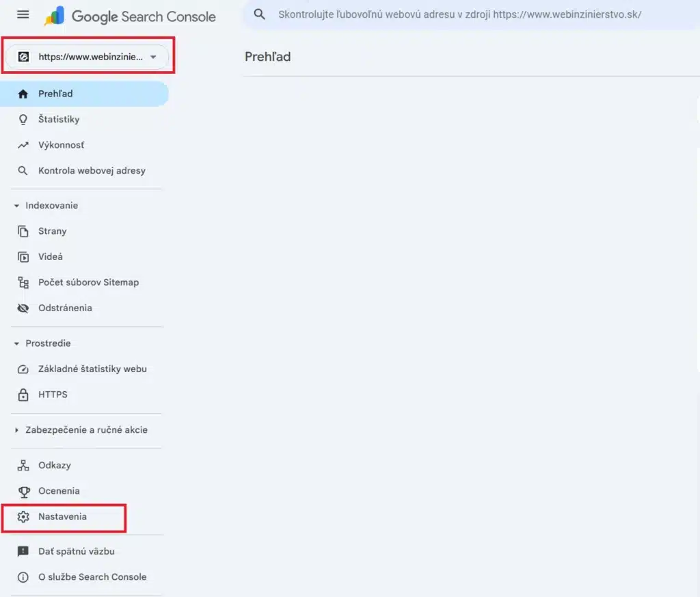Click the Kontrola webovej adresy magnifier icon
This screenshot has height=597, width=700.
pyautogui.click(x=23, y=171)
